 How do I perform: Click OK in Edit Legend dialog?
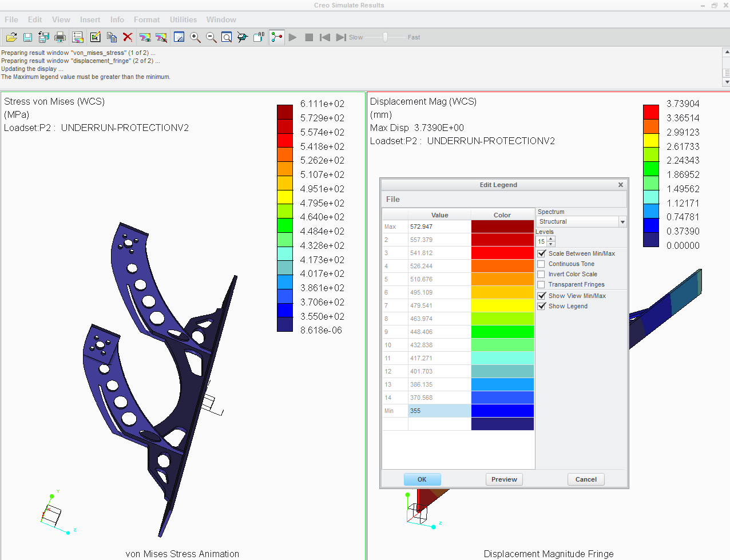422,479
